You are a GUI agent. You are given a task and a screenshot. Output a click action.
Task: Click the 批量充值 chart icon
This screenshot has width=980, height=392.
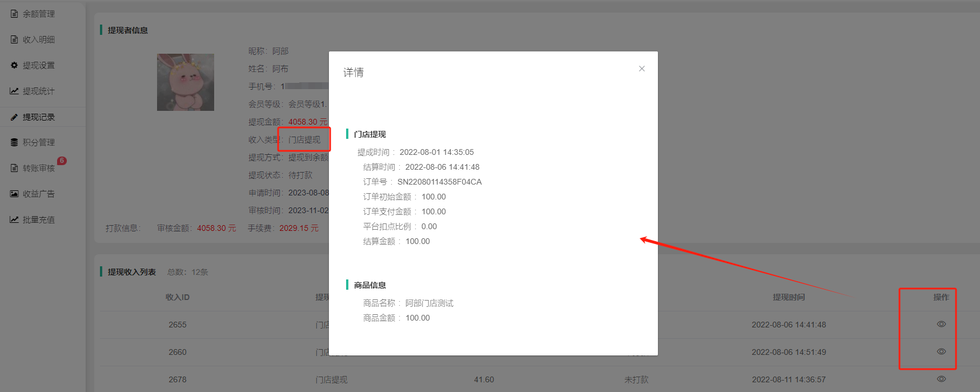(14, 219)
